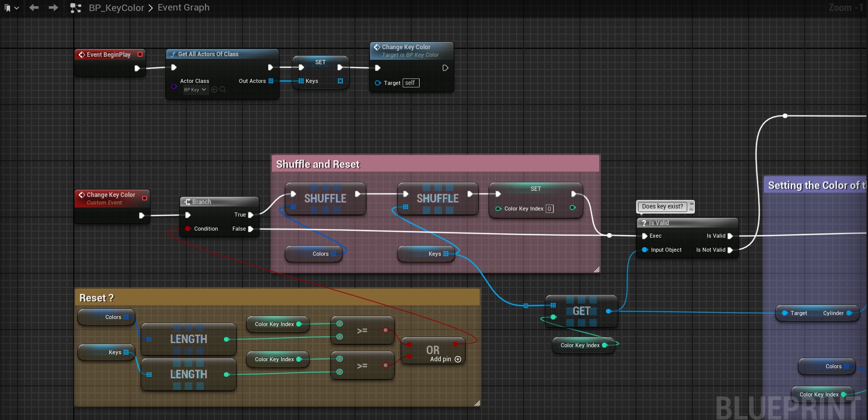Viewport: 868px width, 420px height.
Task: Select the upper LENGTH node
Action: (x=189, y=339)
